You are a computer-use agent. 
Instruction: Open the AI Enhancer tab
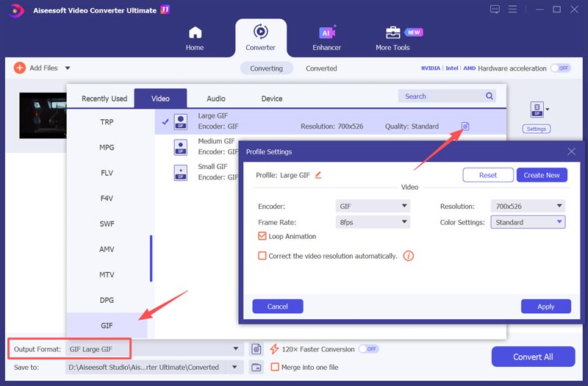pos(326,38)
